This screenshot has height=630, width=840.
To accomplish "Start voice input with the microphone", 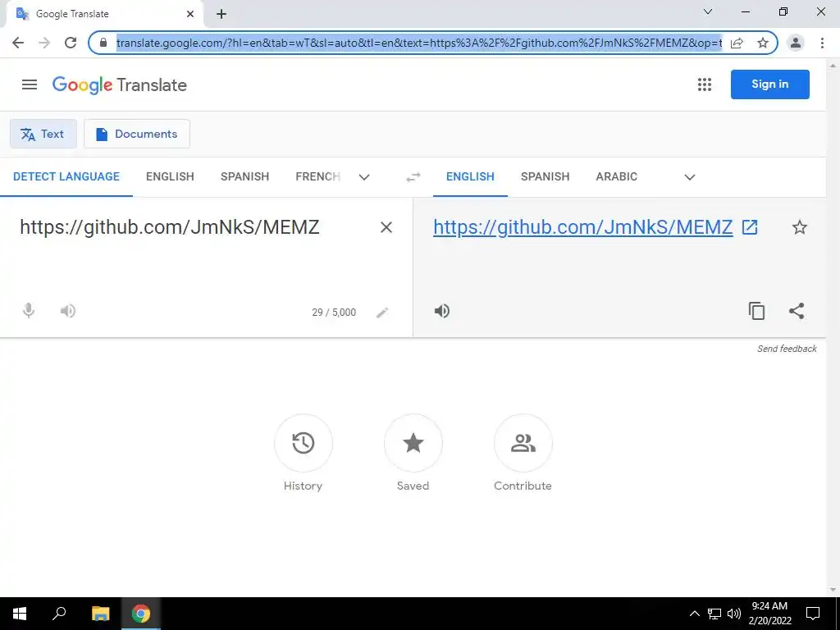I will [x=29, y=311].
